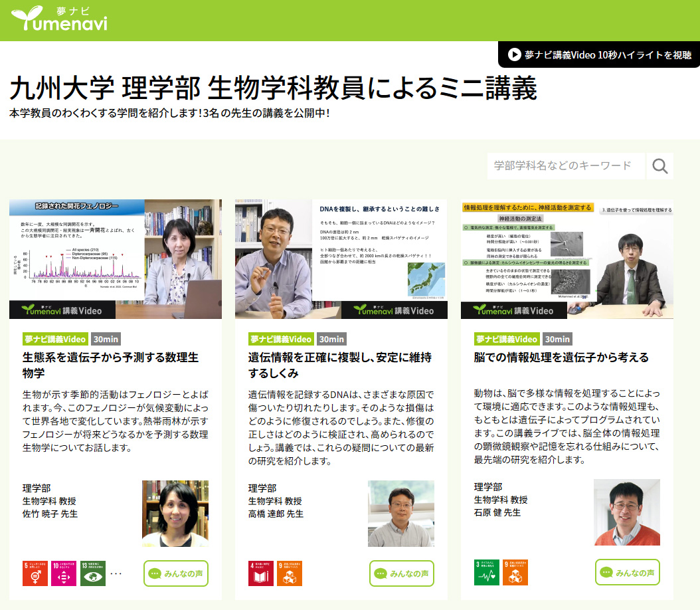Open the neural activity lecture video thumbnail
Image resolution: width=700 pixels, height=610 pixels.
(567, 259)
